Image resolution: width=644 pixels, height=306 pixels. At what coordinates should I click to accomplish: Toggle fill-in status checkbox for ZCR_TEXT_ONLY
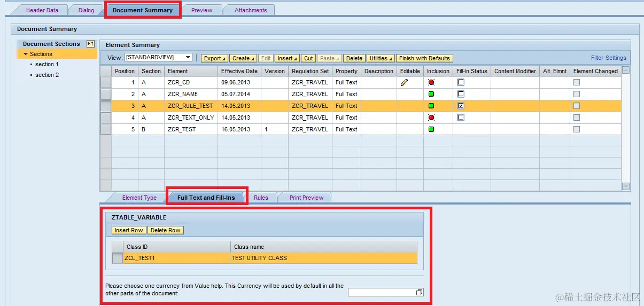(x=461, y=117)
